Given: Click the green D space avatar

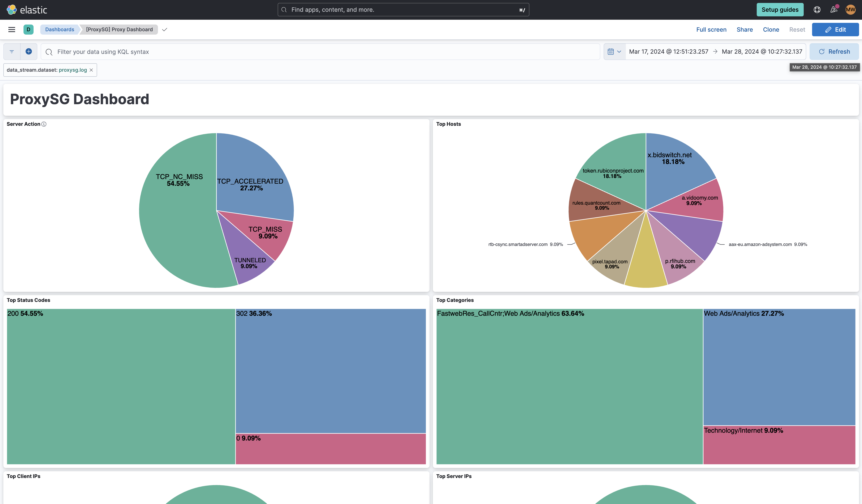Looking at the screenshot, I should tap(28, 29).
